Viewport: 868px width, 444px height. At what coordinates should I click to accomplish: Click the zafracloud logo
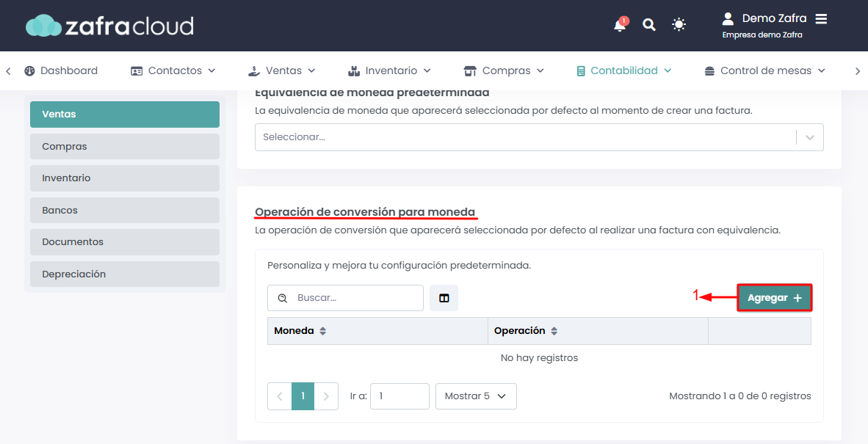pyautogui.click(x=109, y=26)
